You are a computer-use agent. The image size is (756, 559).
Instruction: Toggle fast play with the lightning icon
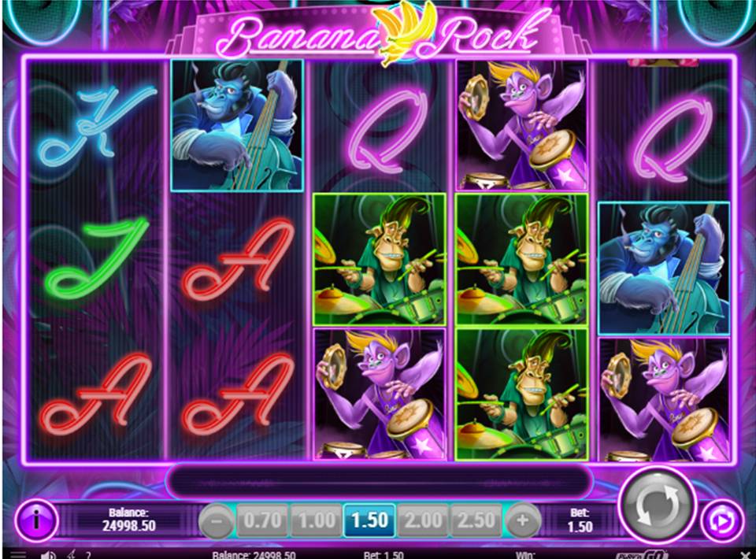(x=72, y=554)
